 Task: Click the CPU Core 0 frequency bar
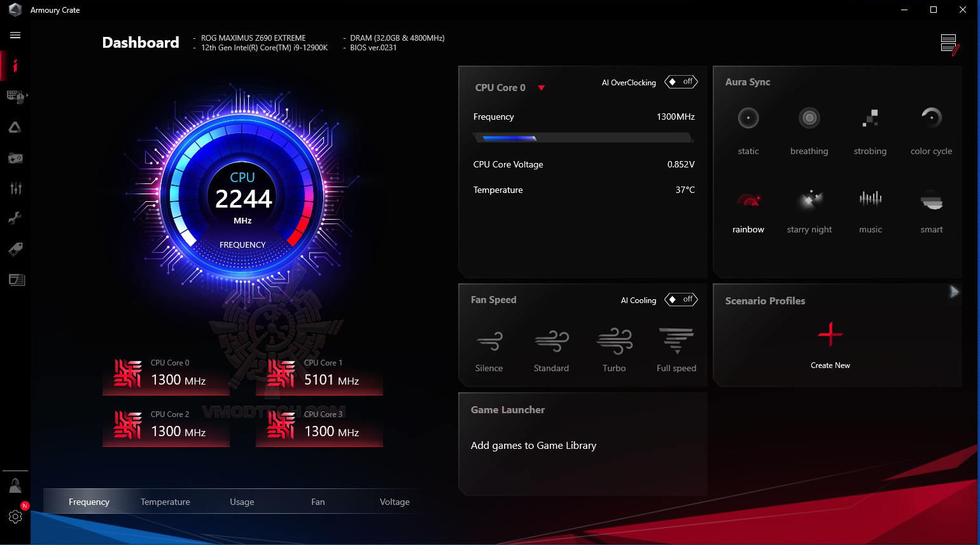(583, 138)
